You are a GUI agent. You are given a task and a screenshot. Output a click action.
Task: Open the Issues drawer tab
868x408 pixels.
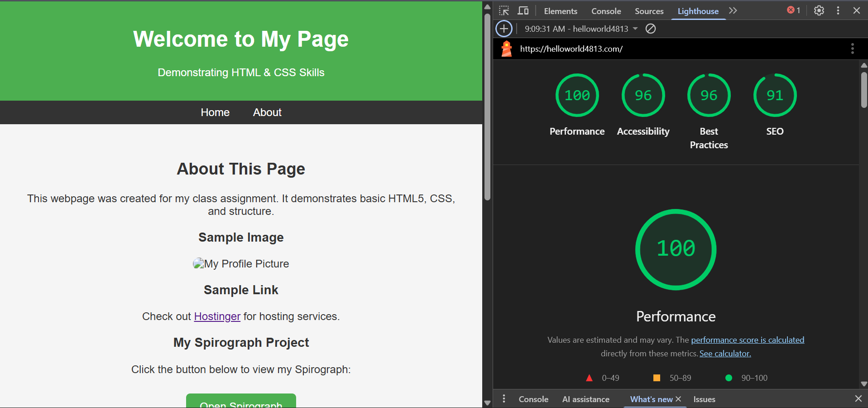pyautogui.click(x=704, y=399)
